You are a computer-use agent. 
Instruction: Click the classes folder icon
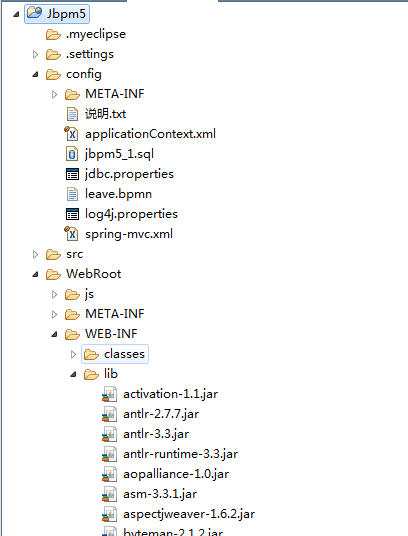91,354
